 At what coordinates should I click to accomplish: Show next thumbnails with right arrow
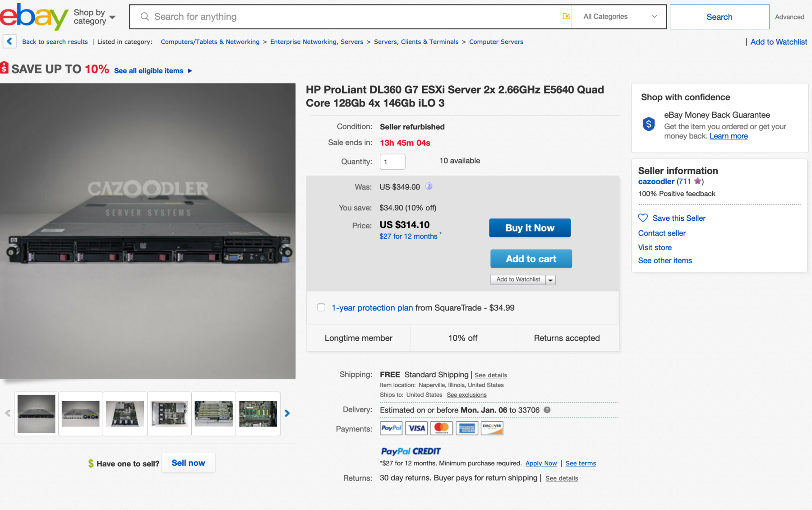pyautogui.click(x=287, y=413)
